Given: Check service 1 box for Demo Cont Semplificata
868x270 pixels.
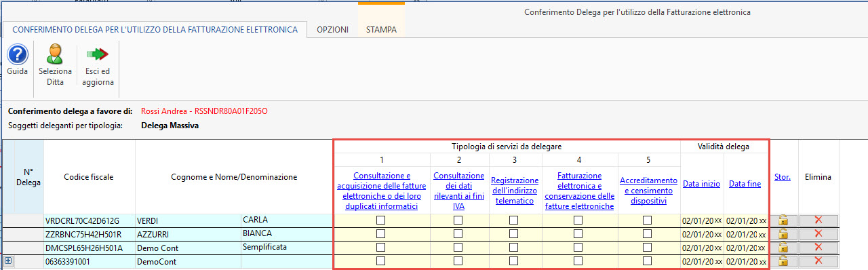Looking at the screenshot, I should (381, 248).
